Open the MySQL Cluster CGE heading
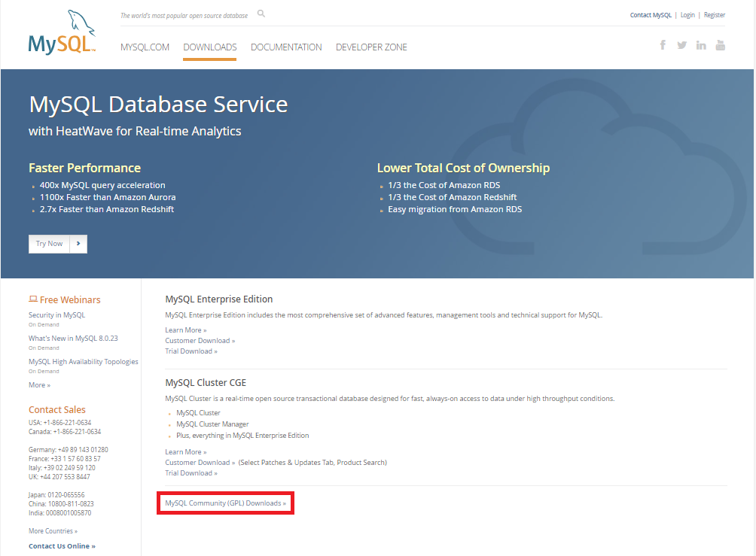This screenshot has width=756, height=556. tap(206, 382)
